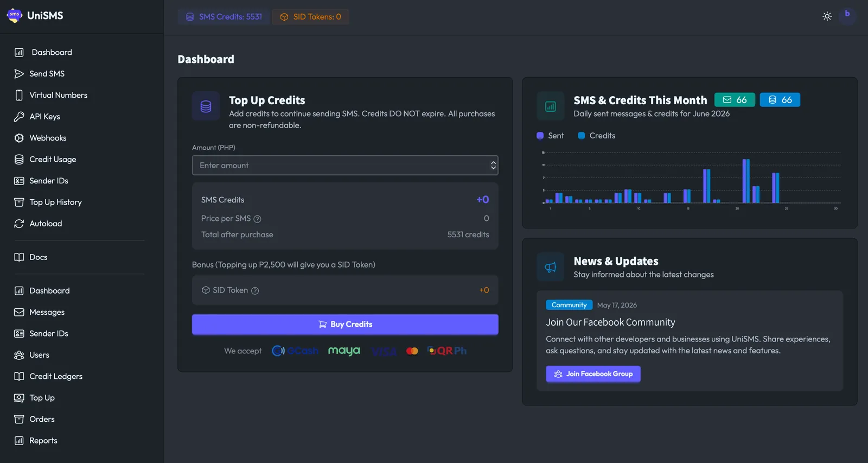The height and width of the screenshot is (463, 868).
Task: Open Dashboard listed above Messages
Action: pos(42,291)
